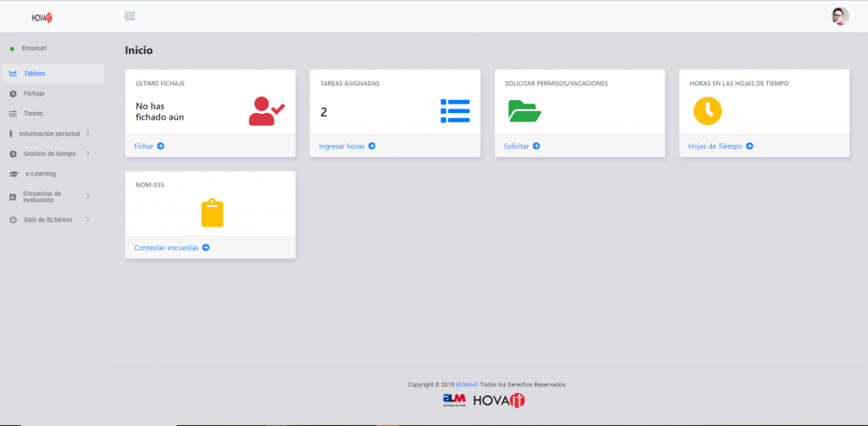The height and width of the screenshot is (426, 868).
Task: Click the yellow clipboard icon under NOM-035
Action: (x=212, y=213)
